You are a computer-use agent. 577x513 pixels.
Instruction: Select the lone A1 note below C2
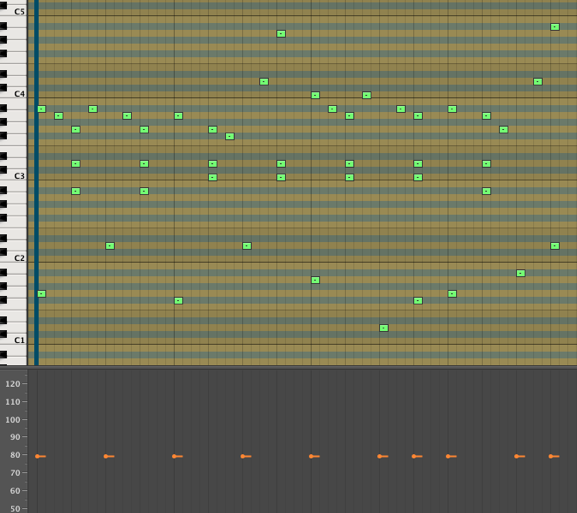315,280
